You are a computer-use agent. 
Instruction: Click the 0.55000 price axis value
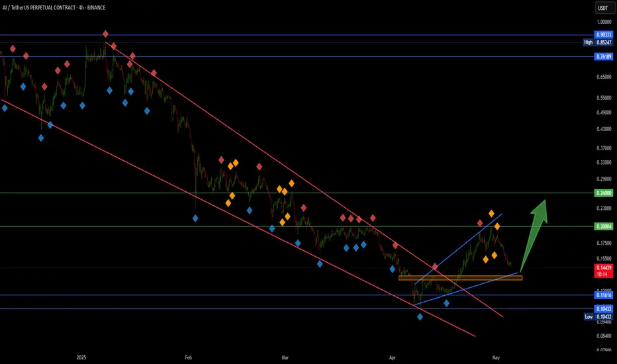click(x=604, y=98)
